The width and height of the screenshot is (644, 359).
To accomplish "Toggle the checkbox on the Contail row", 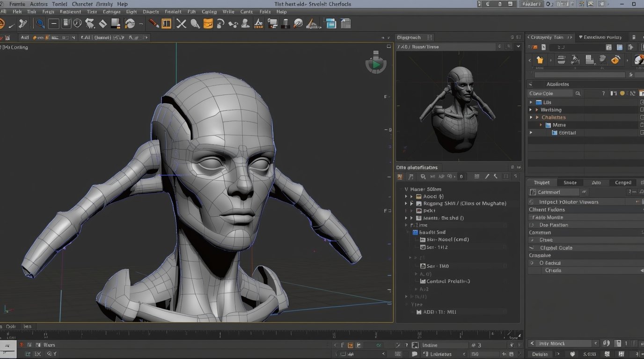I will [641, 133].
